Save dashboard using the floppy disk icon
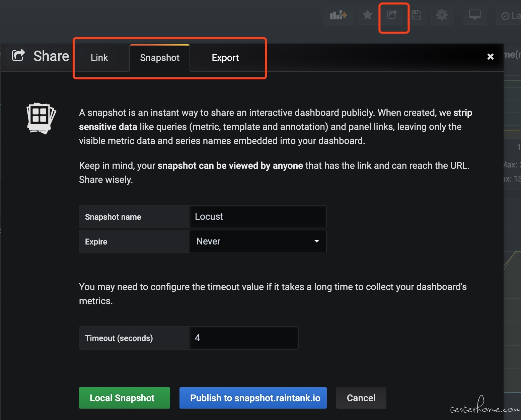The width and height of the screenshot is (521, 420). click(x=417, y=15)
